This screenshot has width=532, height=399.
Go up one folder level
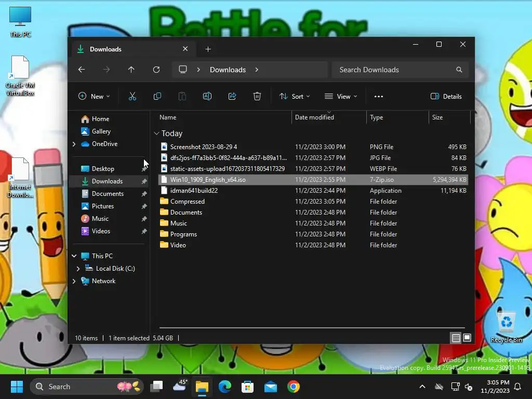pyautogui.click(x=131, y=70)
